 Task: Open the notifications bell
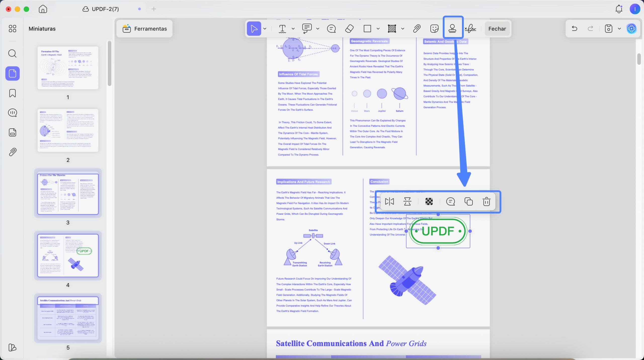click(x=619, y=9)
